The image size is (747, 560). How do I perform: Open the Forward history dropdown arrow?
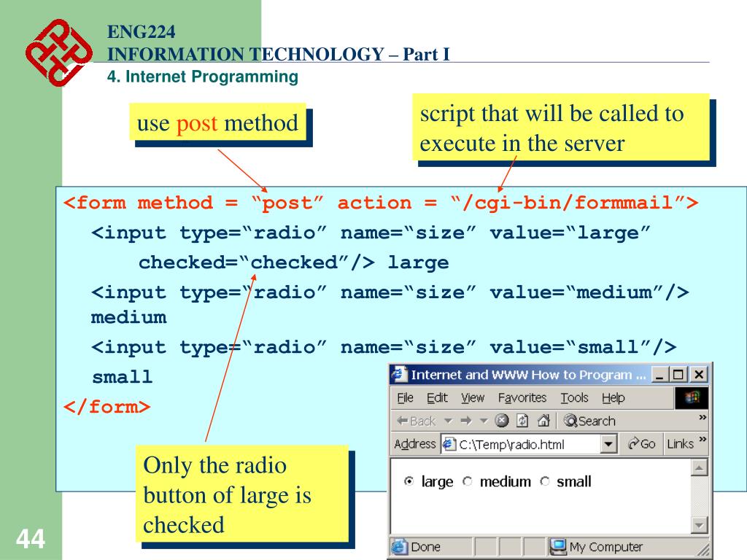[x=484, y=421]
